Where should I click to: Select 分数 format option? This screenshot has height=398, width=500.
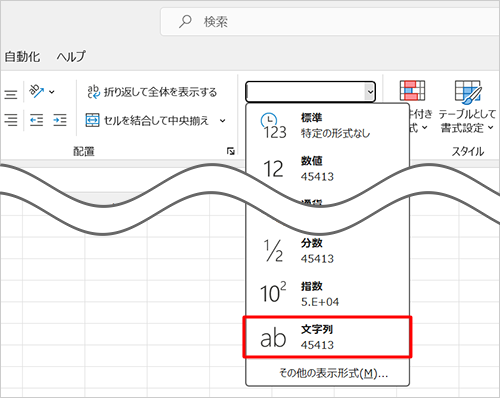tap(327, 251)
